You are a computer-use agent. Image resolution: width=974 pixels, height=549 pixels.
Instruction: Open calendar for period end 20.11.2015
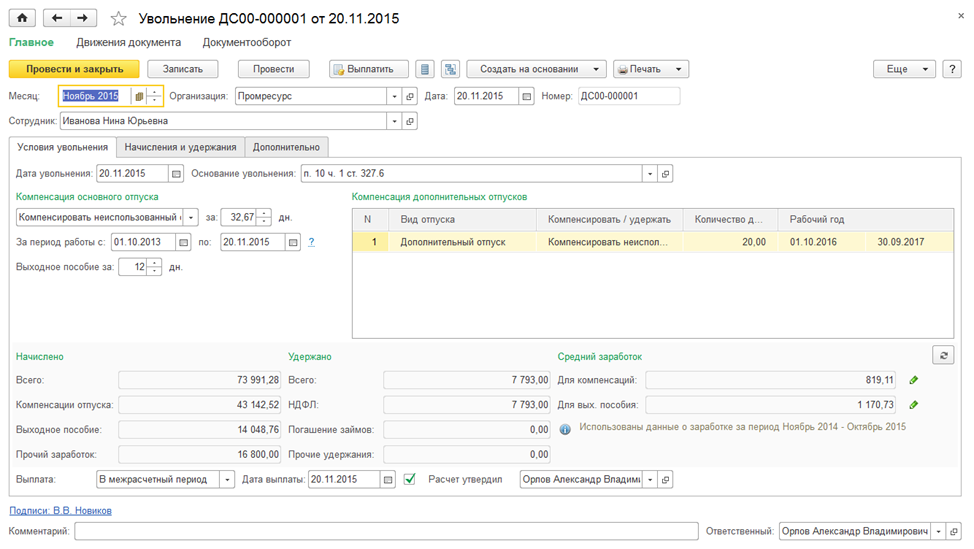pyautogui.click(x=293, y=242)
